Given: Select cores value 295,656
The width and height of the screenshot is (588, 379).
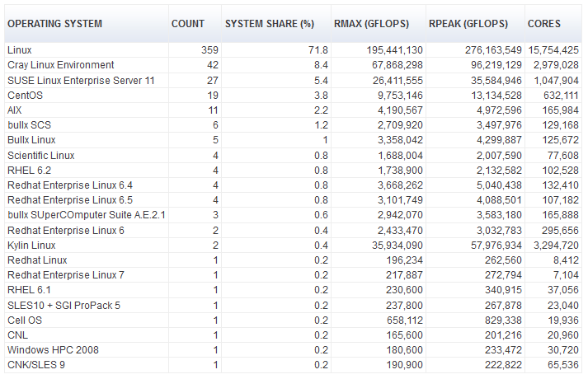Looking at the screenshot, I should pyautogui.click(x=560, y=231).
